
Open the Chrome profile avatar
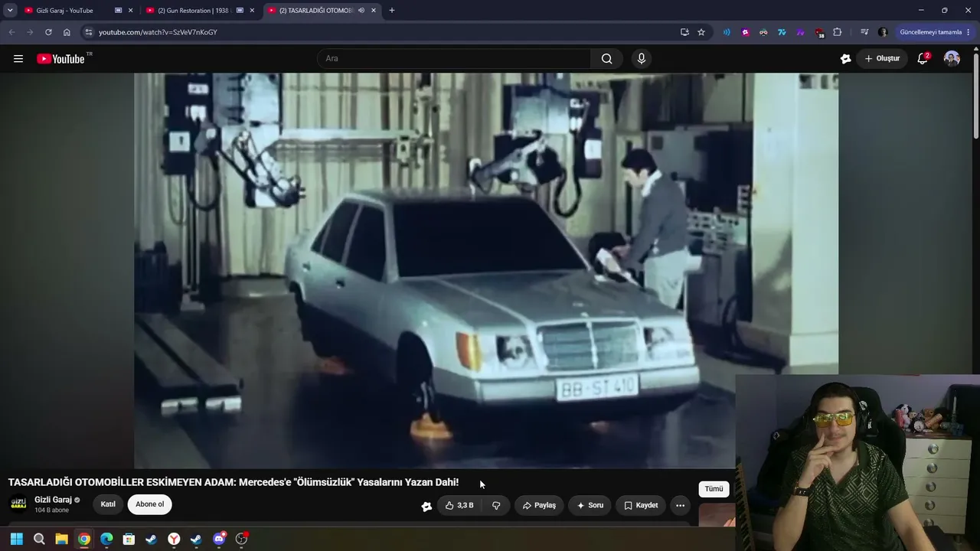tap(882, 32)
